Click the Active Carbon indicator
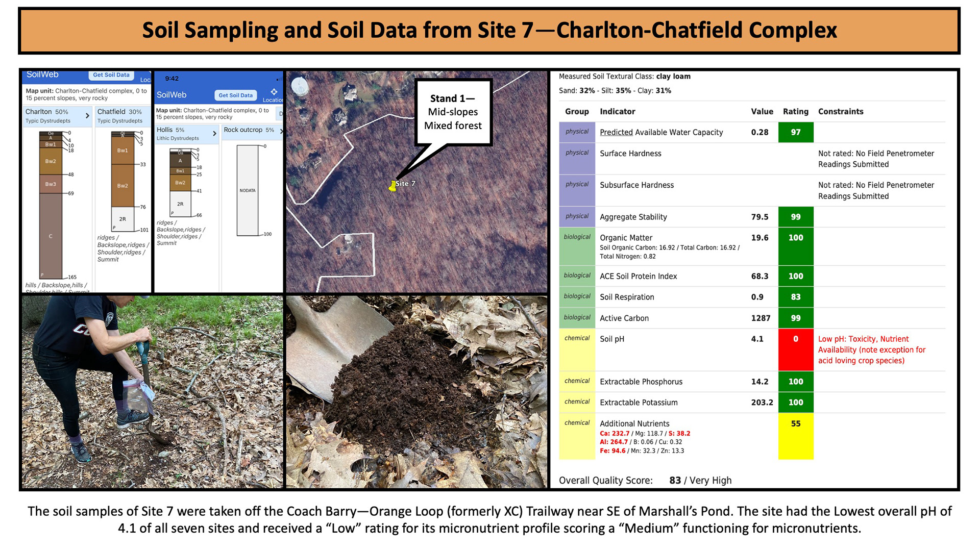 tap(624, 318)
